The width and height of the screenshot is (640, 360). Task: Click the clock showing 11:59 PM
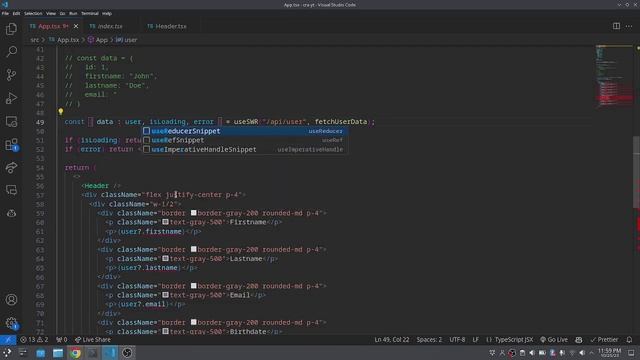click(x=609, y=353)
